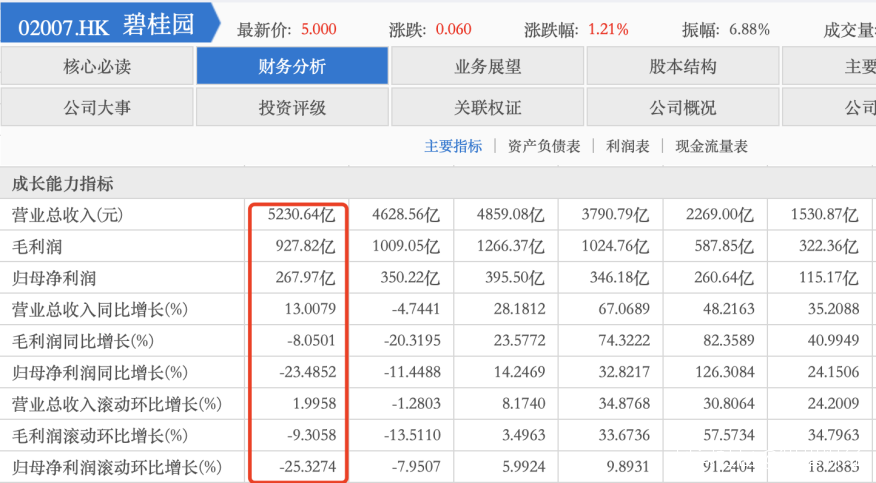Click the growth value -23.4852

tap(308, 372)
